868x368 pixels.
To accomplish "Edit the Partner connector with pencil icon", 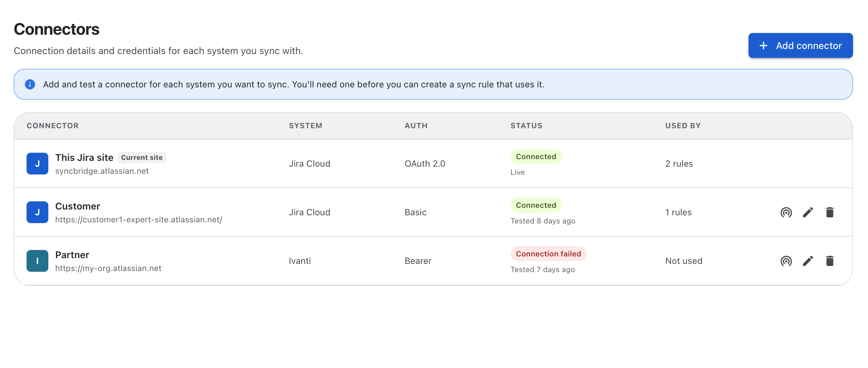I will tap(808, 261).
